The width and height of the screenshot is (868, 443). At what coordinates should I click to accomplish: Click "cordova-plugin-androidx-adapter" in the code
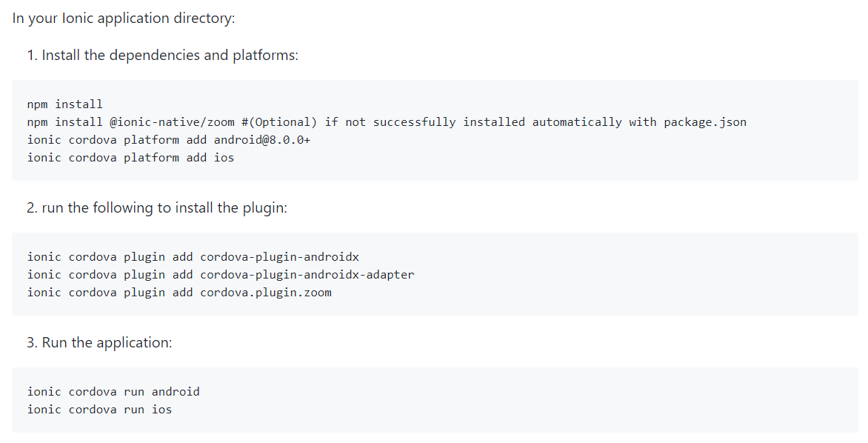[x=307, y=274]
